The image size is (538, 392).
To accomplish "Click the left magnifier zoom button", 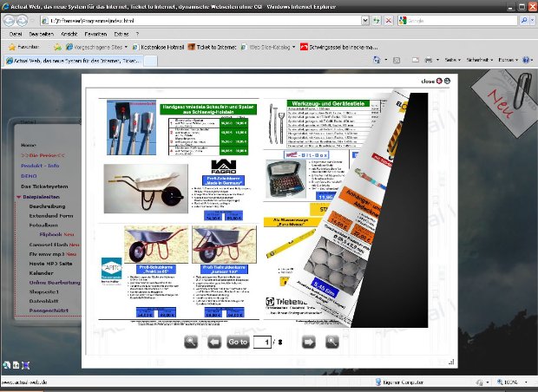I will [x=192, y=342].
